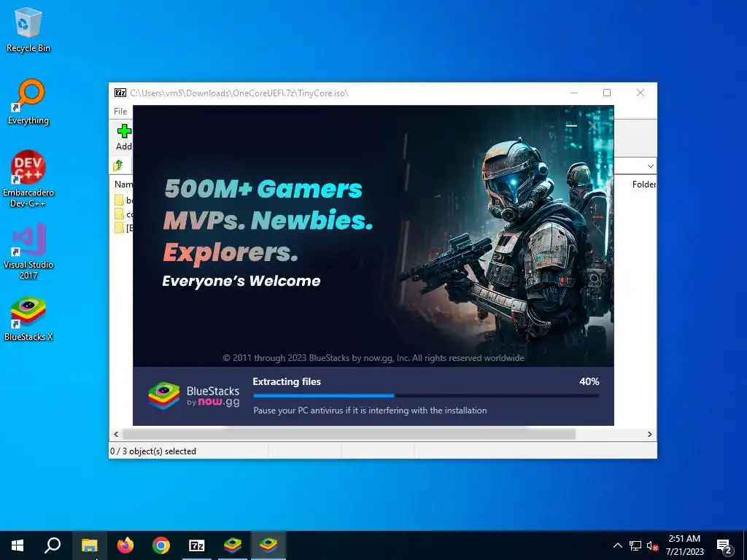The width and height of the screenshot is (747, 560).
Task: Click the 7-Zip scroll right arrow
Action: pyautogui.click(x=650, y=435)
